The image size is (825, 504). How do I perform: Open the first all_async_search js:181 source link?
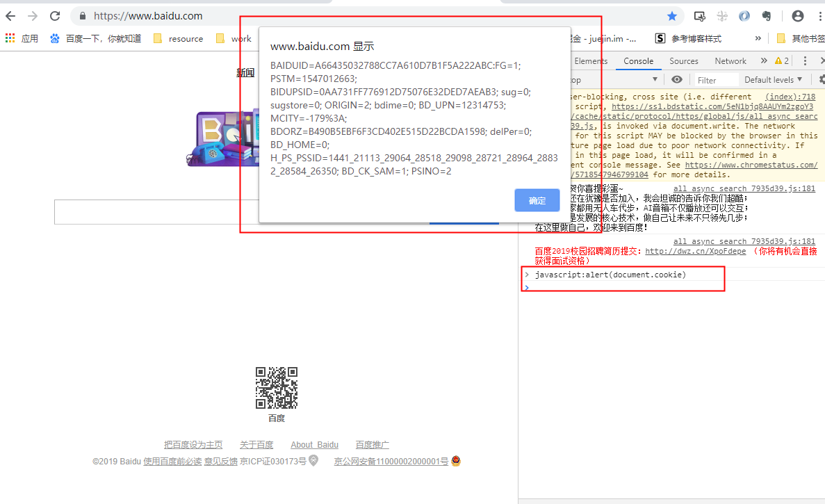pyautogui.click(x=744, y=188)
